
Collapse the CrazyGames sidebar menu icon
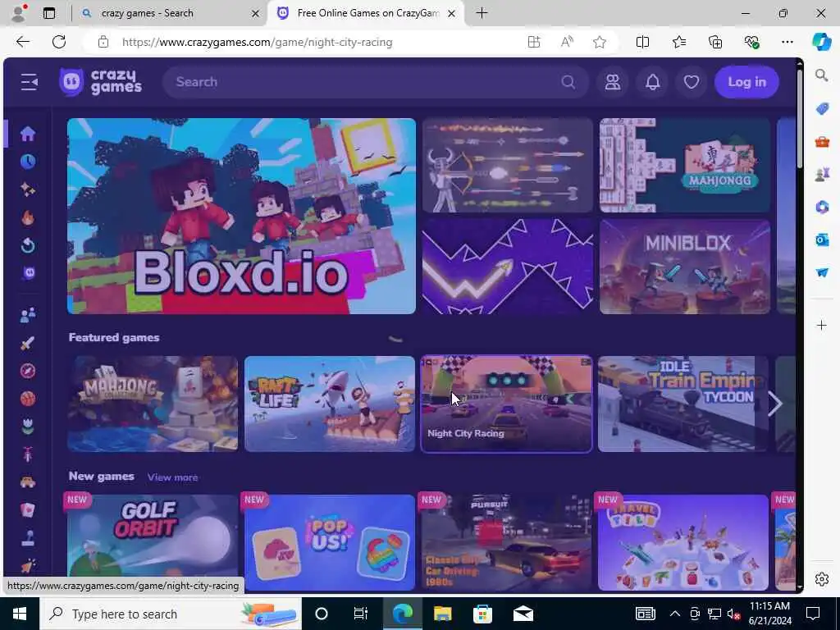coord(30,82)
